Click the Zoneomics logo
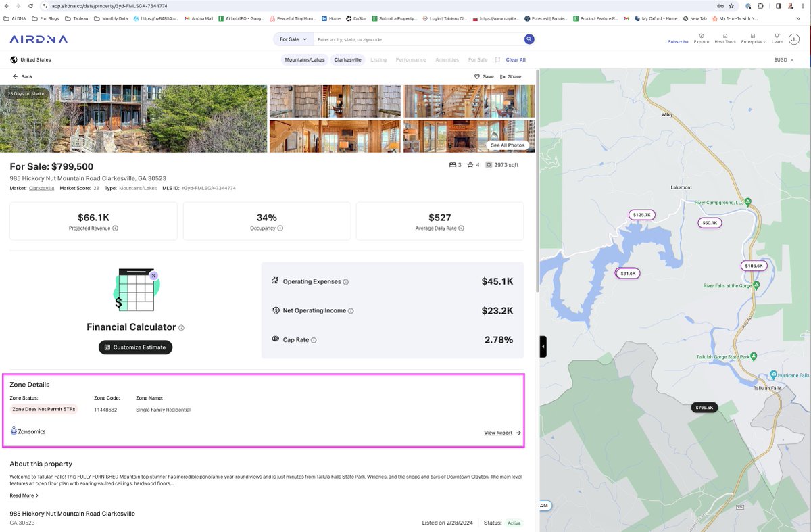The image size is (811, 532). click(x=28, y=431)
